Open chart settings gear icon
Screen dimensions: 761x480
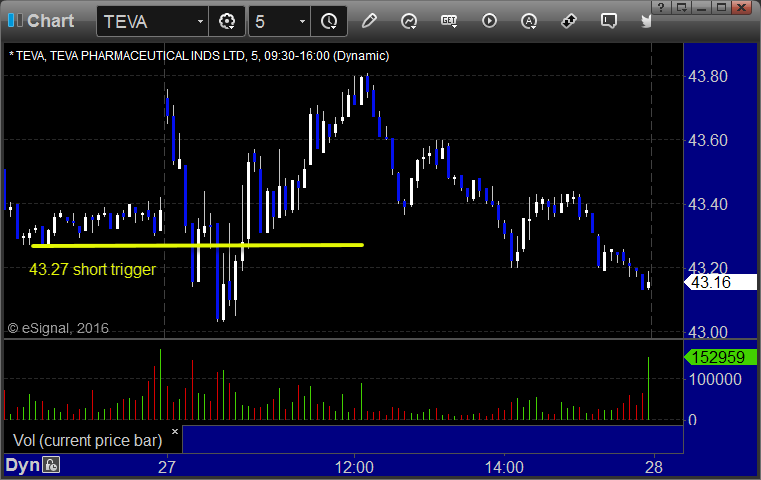tap(227, 21)
